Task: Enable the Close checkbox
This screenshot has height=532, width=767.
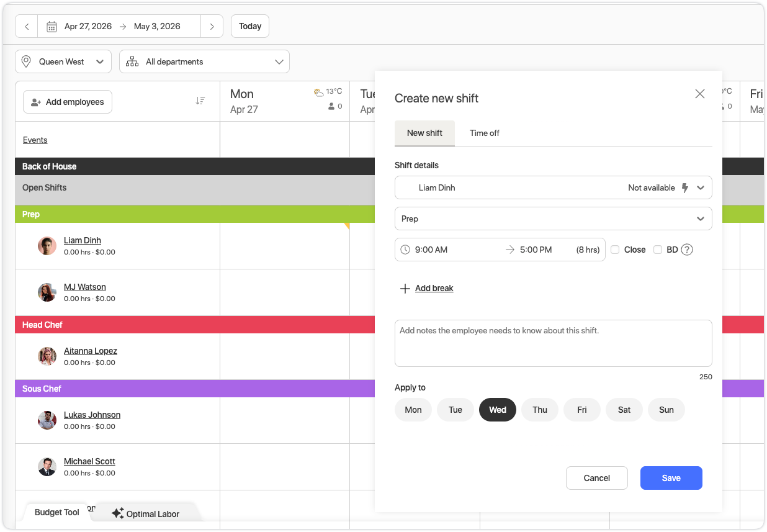Action: coord(615,249)
